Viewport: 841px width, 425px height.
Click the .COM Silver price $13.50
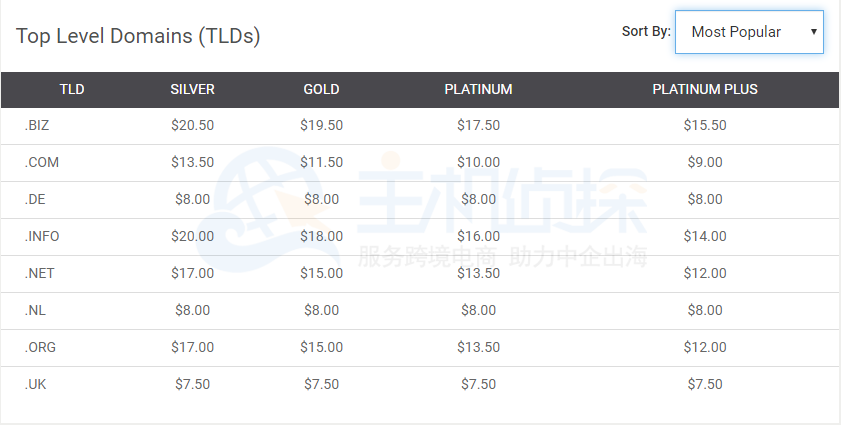(x=192, y=162)
